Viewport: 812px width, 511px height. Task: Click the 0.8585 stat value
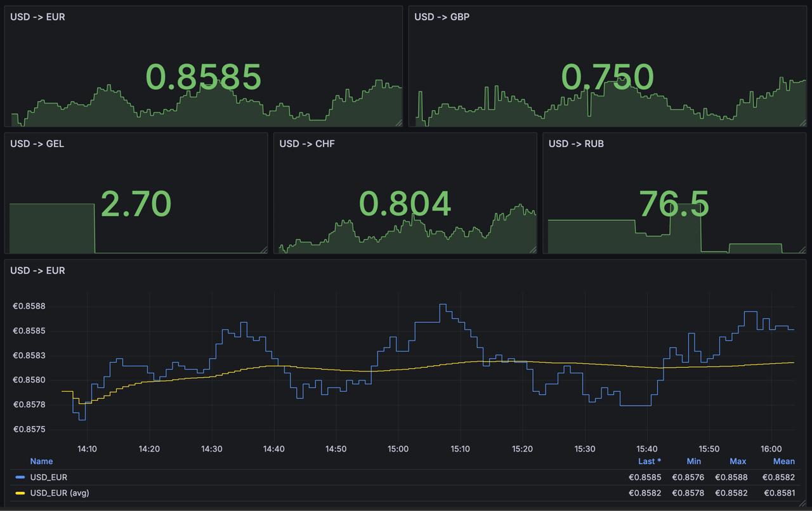[x=204, y=76]
